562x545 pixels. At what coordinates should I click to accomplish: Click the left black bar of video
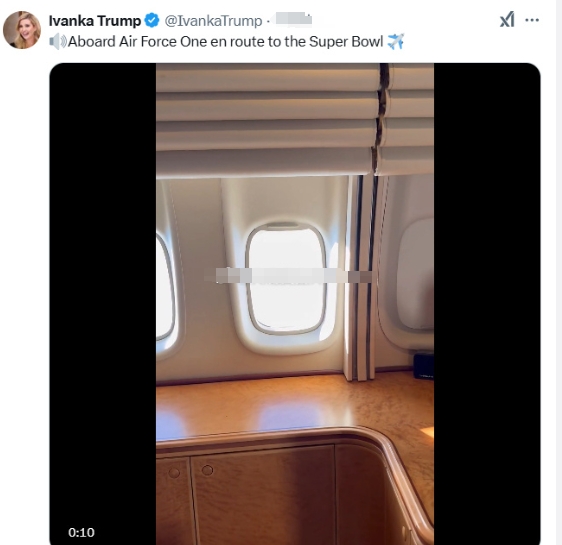click(x=103, y=304)
